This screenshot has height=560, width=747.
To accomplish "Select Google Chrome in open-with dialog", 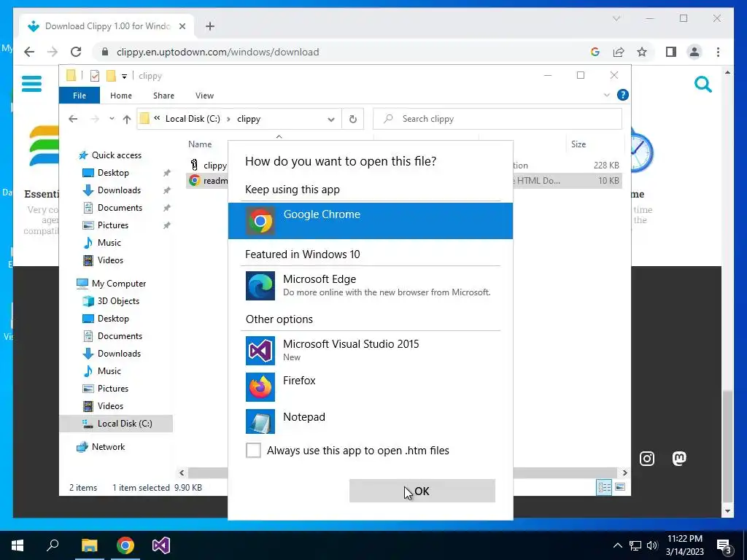I will [370, 220].
